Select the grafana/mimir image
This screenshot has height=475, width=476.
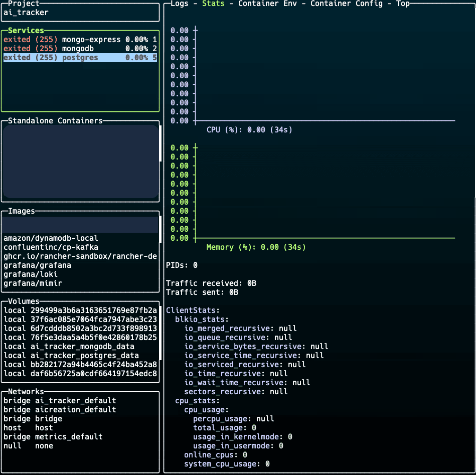(33, 283)
